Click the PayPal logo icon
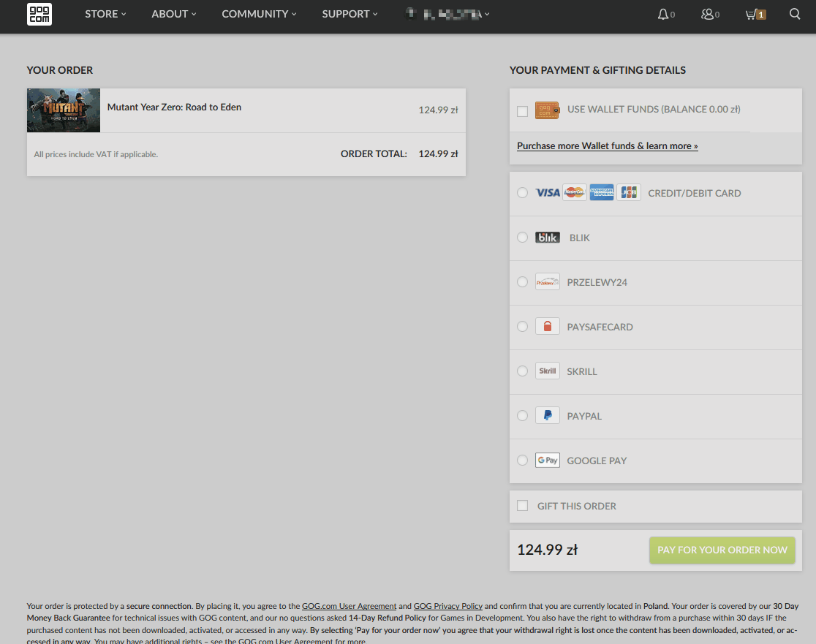The image size is (816, 644). [547, 415]
